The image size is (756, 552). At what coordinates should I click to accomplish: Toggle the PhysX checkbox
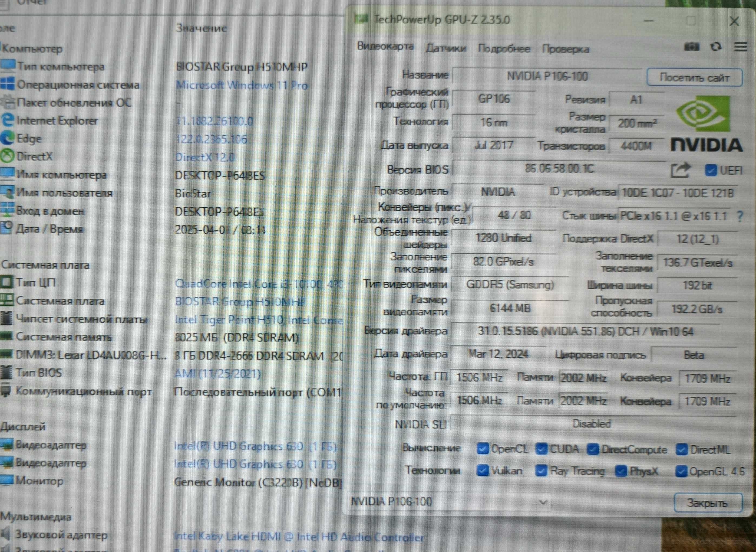[x=621, y=472]
